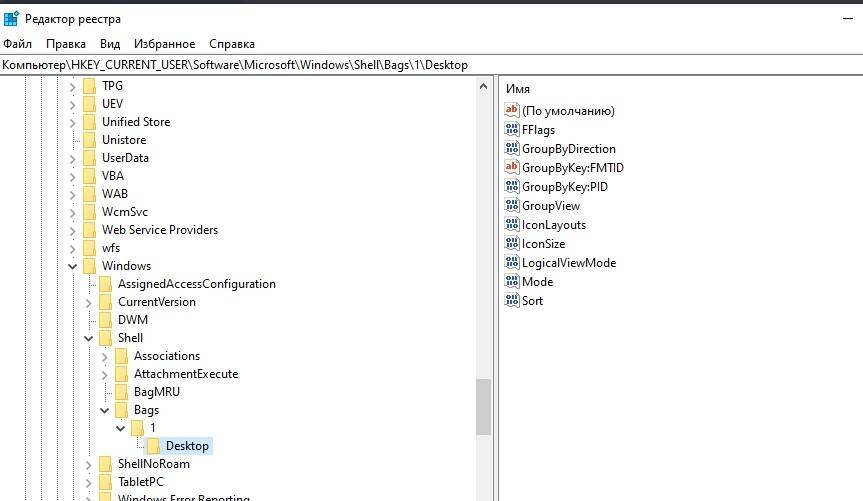Collapse the Windows key in tree
Viewport: 863px width, 501px height.
[73, 266]
